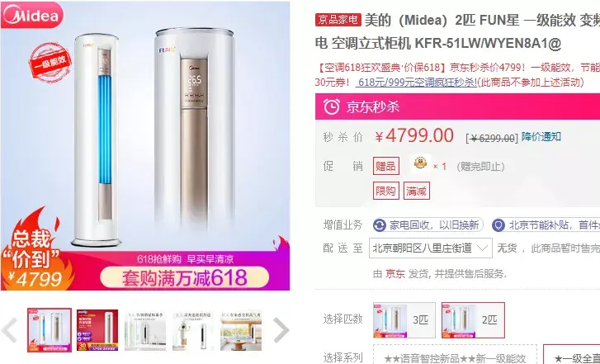Open the 北京朝阳区八里庄街道 delivery dropdown

click(x=431, y=248)
